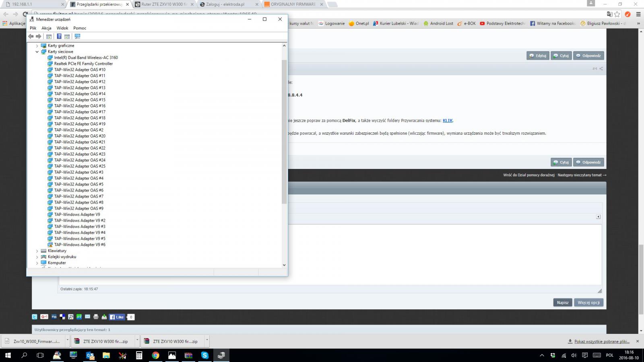Image resolution: width=644 pixels, height=362 pixels.
Task: Click Facebook Like button
Action: (x=117, y=317)
